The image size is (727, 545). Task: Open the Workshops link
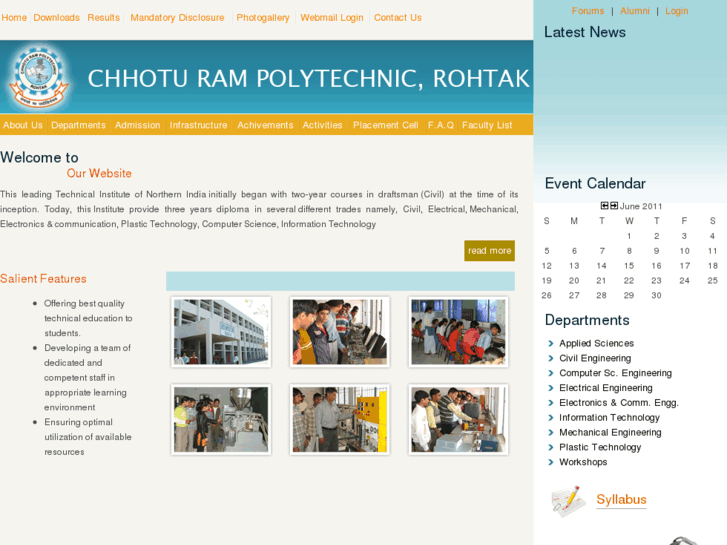(x=583, y=462)
